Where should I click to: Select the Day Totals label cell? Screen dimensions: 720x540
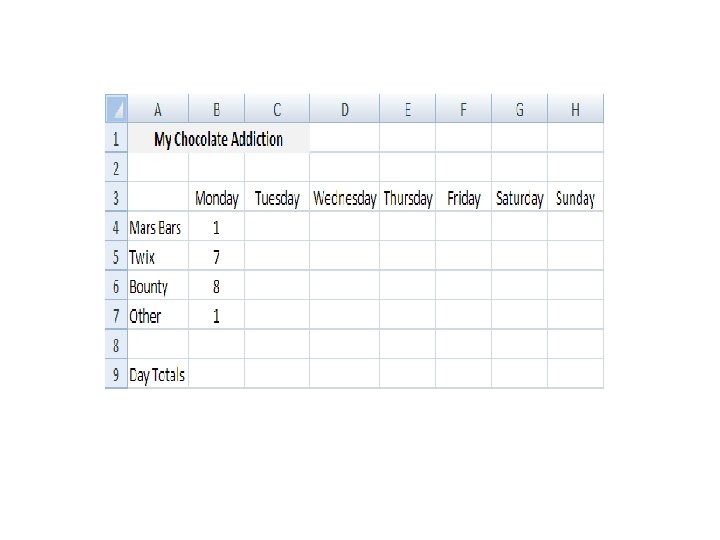coord(158,374)
